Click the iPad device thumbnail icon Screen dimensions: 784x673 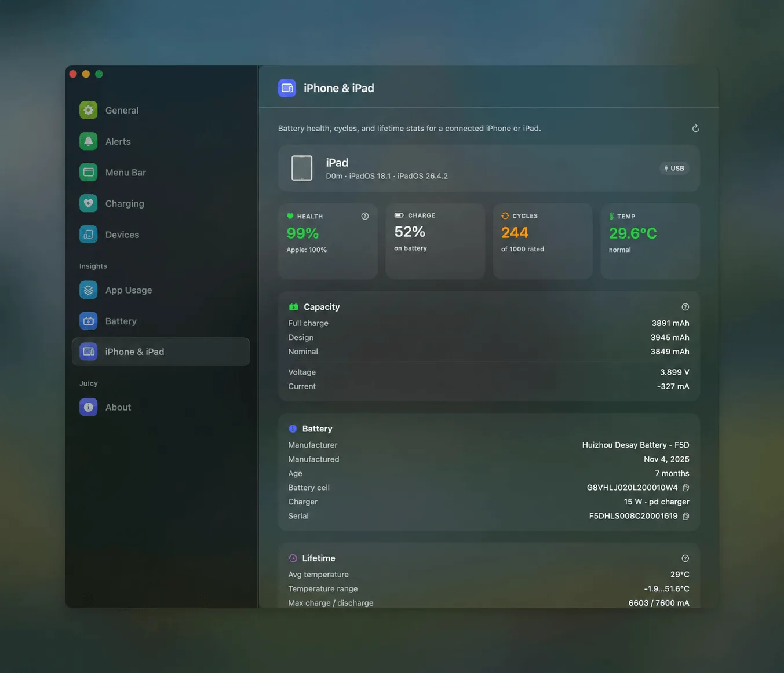(301, 168)
